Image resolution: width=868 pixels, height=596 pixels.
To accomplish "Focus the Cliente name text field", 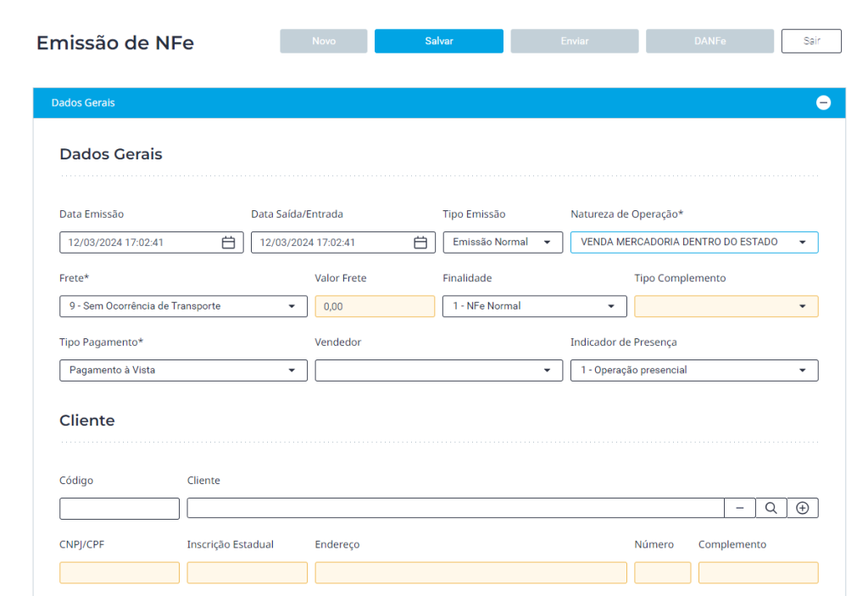I will pos(455,508).
